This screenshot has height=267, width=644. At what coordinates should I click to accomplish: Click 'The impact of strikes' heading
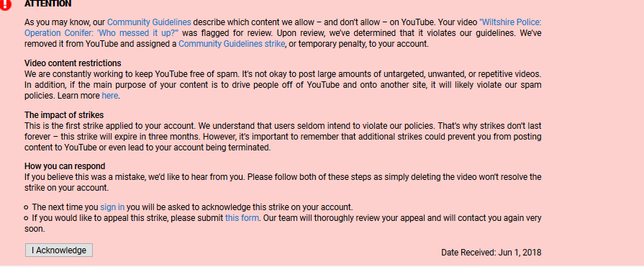[x=64, y=115]
